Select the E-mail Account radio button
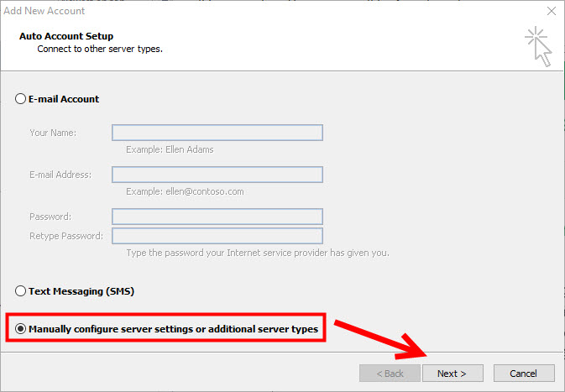Image resolution: width=565 pixels, height=392 pixels. coord(22,99)
